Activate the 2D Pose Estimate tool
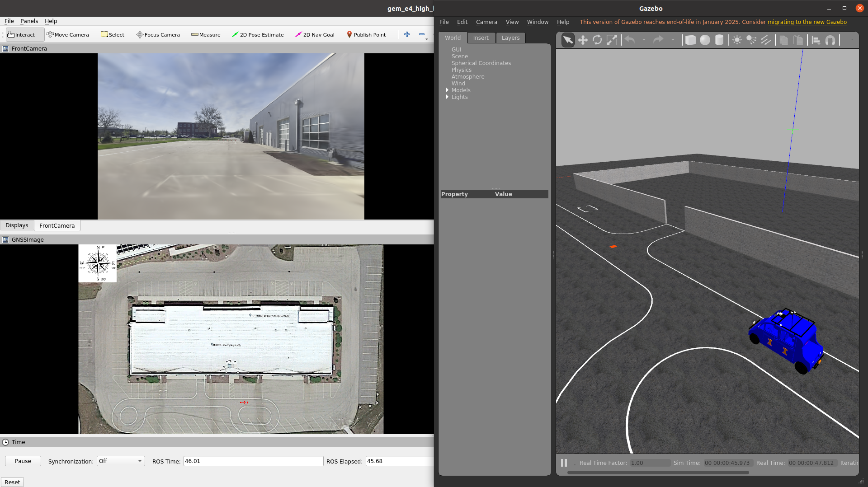This screenshot has height=487, width=868. point(258,35)
